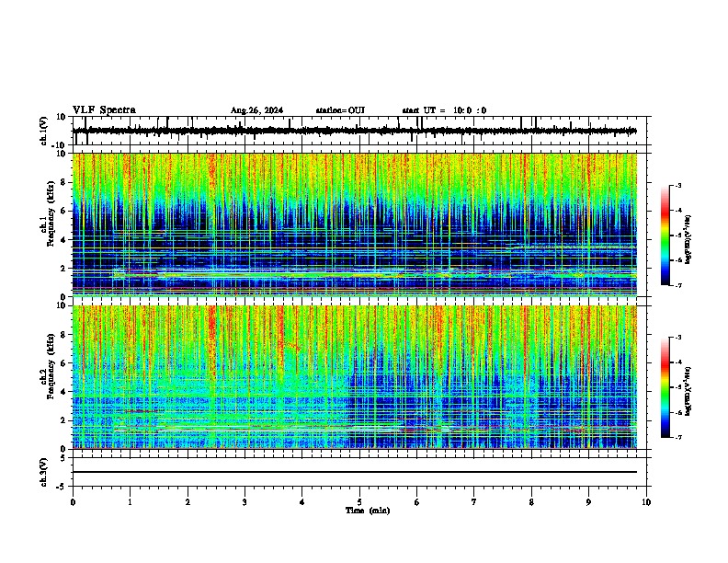The width and height of the screenshot is (728, 563).
Task: Click the ch.1 spectrogram 4 kHz tick label
Action: [65, 240]
